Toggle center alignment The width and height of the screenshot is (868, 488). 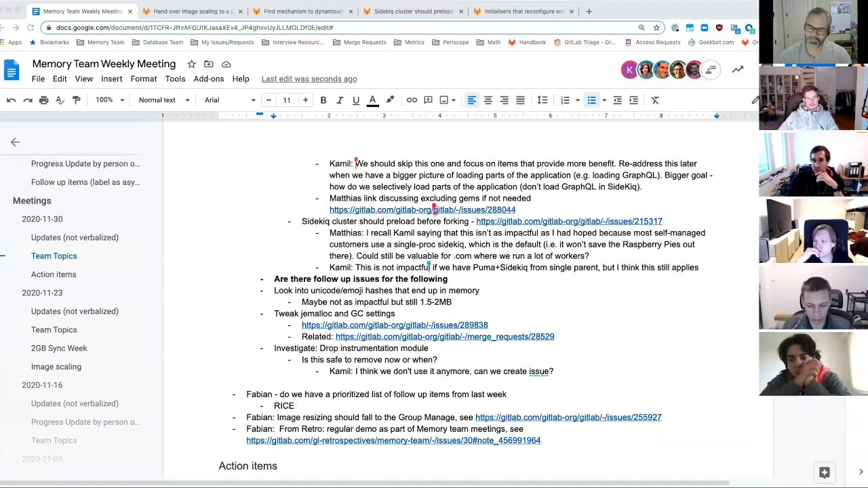pos(488,100)
